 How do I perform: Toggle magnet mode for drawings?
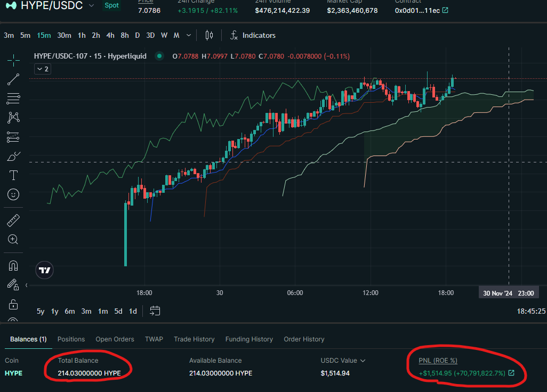click(x=13, y=265)
